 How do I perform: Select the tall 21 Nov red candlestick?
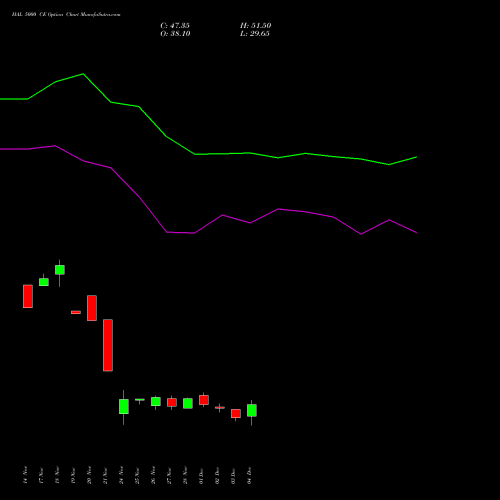(108, 345)
